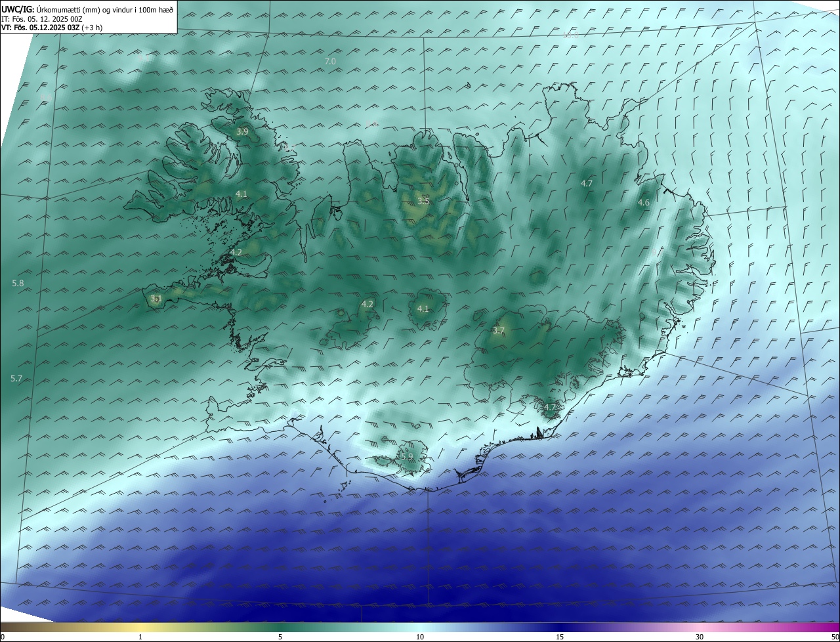Click the '3.5' value in north-central Iceland
This screenshot has height=642, width=840.
(x=423, y=201)
